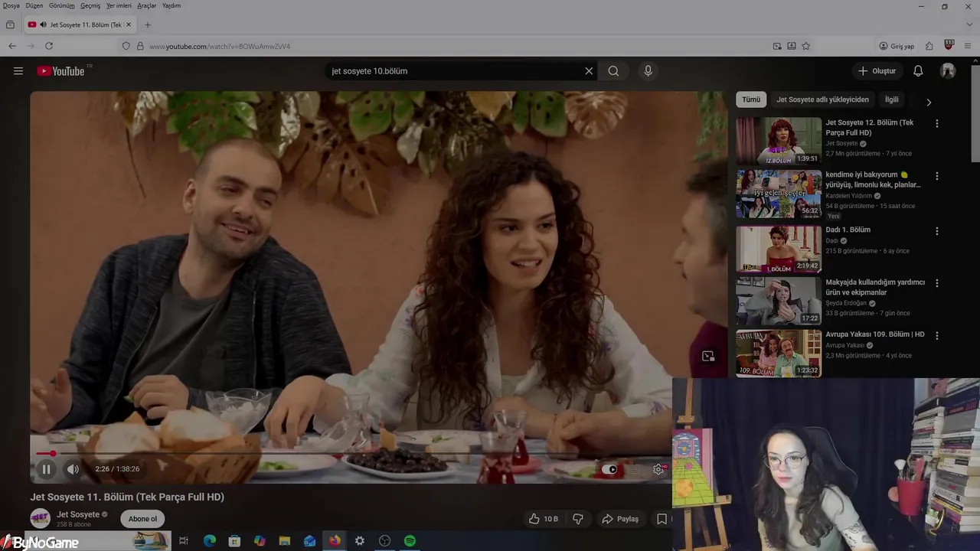Dislike the video with thumbs down
The width and height of the screenshot is (980, 551).
point(578,519)
